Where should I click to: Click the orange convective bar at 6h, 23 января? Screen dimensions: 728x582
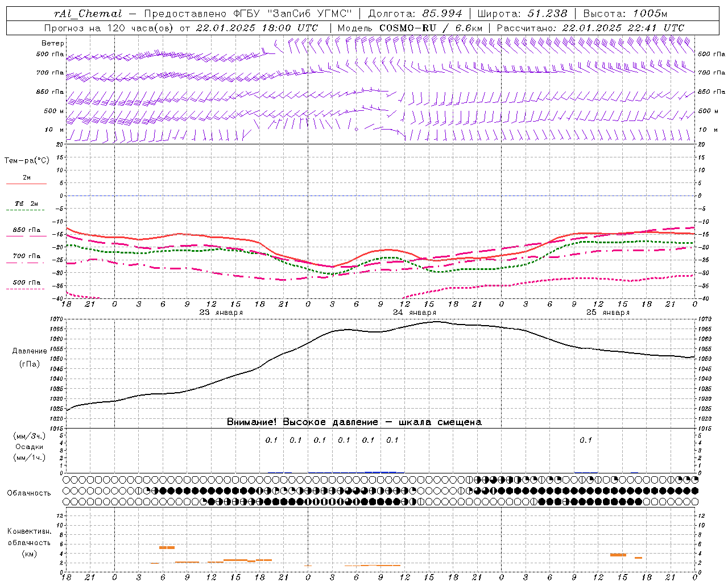tap(167, 547)
